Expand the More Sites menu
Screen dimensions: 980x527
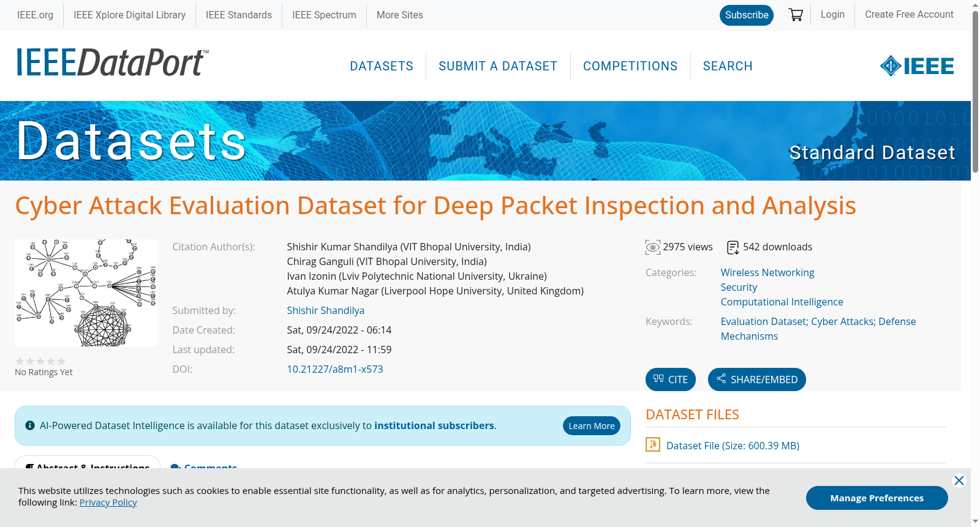pyautogui.click(x=399, y=15)
